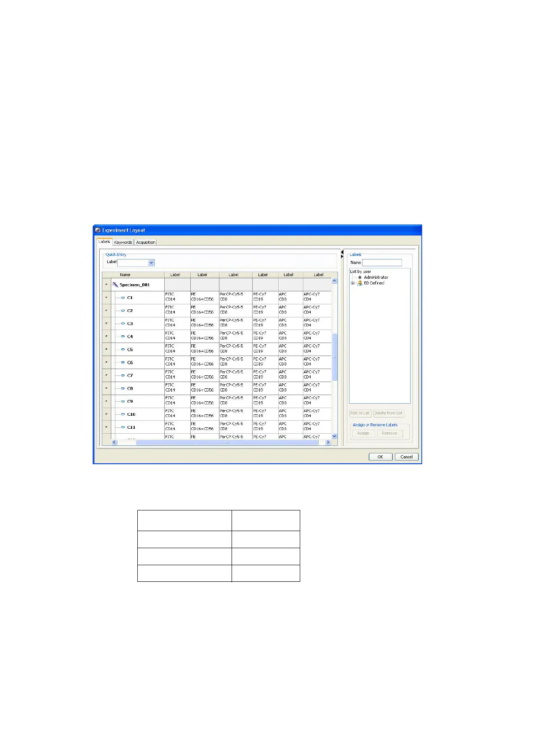534x756 pixels.
Task: Click the APC-Cy7 CD4 cell in row C2
Action: [x=317, y=310]
